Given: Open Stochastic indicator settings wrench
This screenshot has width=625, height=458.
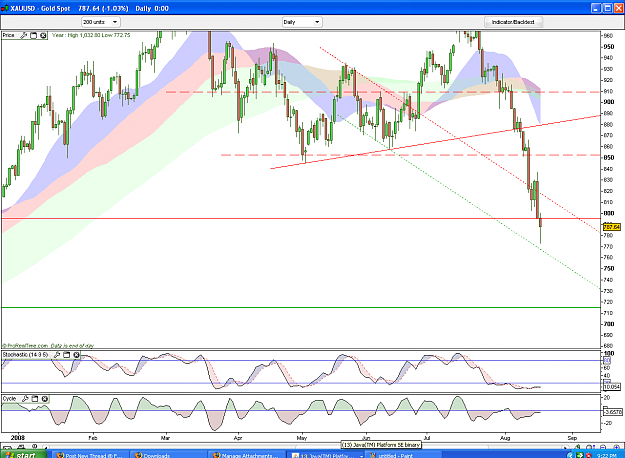Looking at the screenshot, I should (x=57, y=355).
